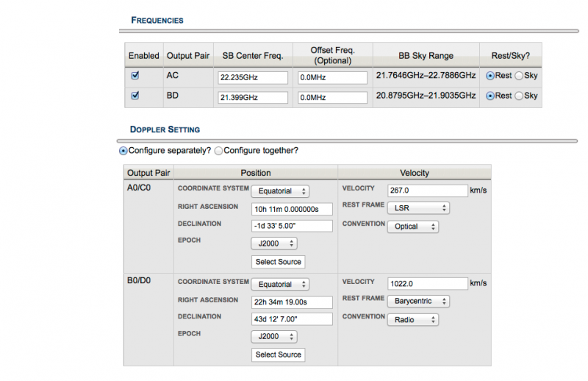Click Select Source button for B0/D0
Image resolution: width=588 pixels, height=381 pixels.
278,355
